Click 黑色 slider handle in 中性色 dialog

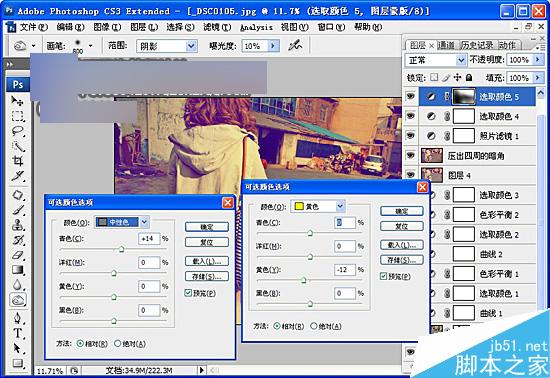point(114,321)
